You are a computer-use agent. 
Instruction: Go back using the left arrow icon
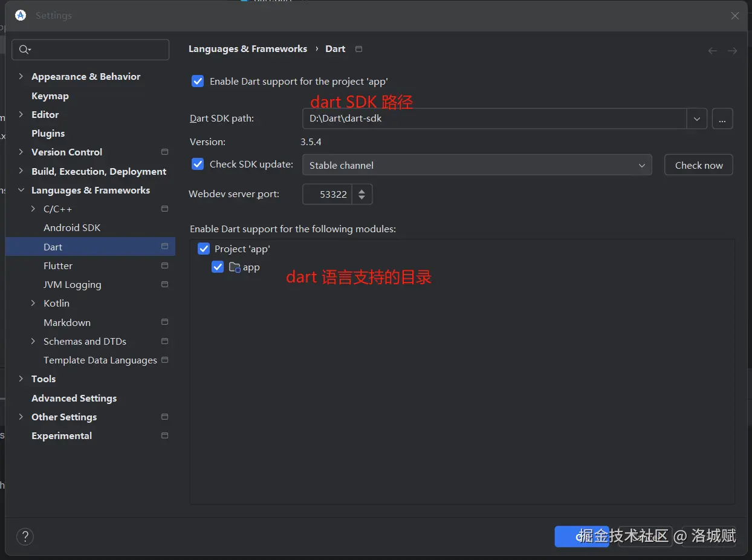713,51
